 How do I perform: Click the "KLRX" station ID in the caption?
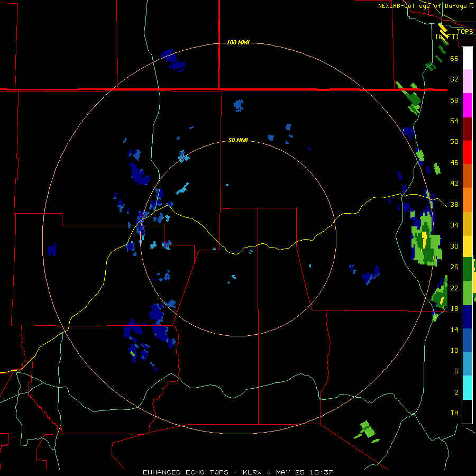click(253, 472)
